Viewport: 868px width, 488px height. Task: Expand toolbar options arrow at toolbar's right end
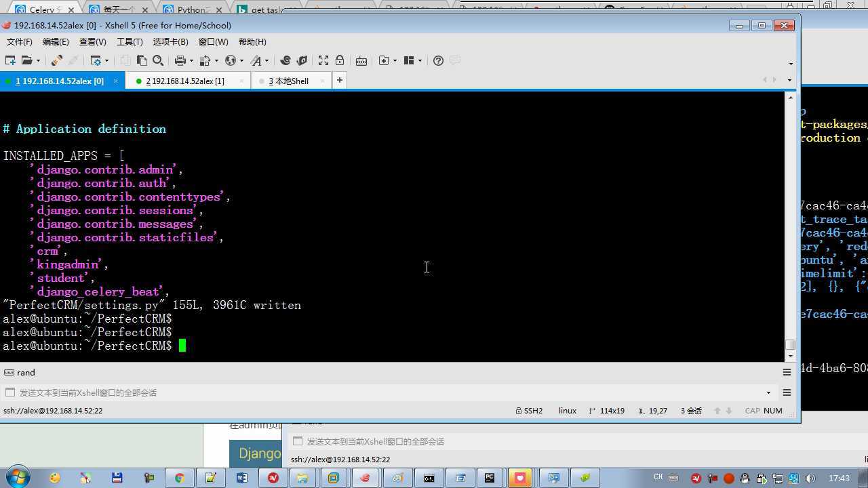[791, 64]
